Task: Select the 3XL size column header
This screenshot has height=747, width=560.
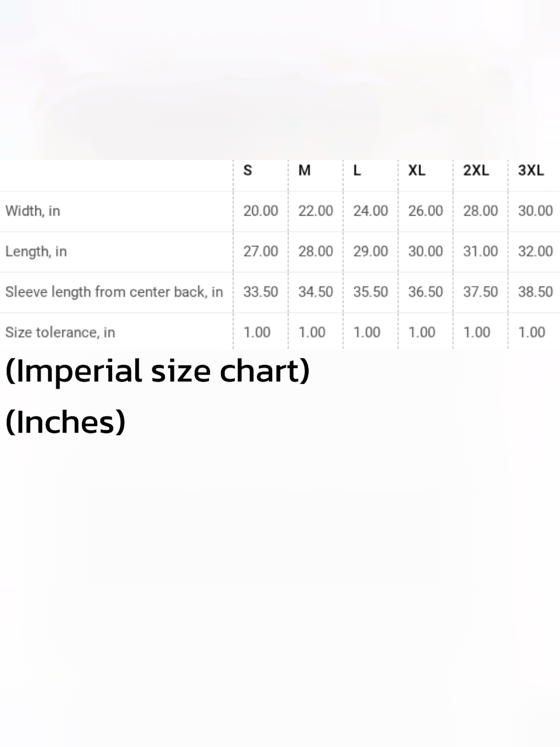Action: (531, 170)
